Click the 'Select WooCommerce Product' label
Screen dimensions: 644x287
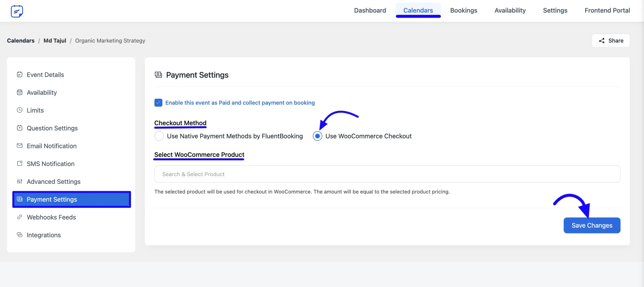199,155
